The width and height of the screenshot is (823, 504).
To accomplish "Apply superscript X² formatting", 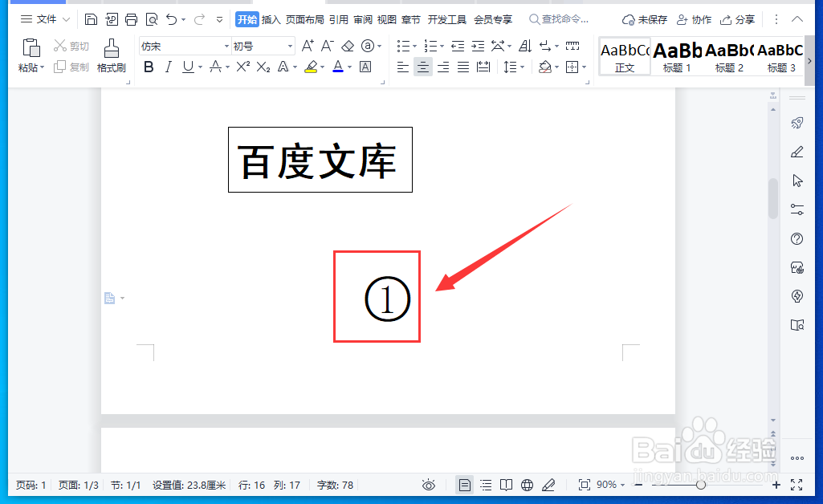I will [x=242, y=67].
